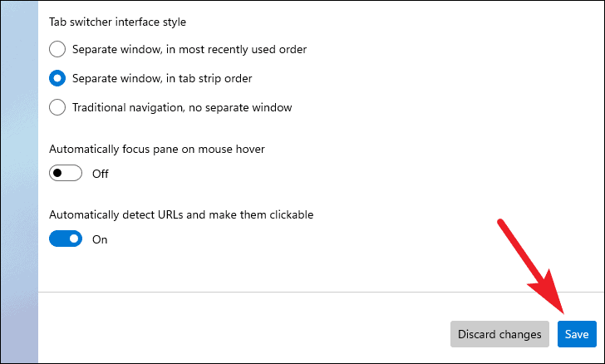The width and height of the screenshot is (605, 364).
Task: Click the blue gradient sidebar strip
Action: pyautogui.click(x=19, y=182)
